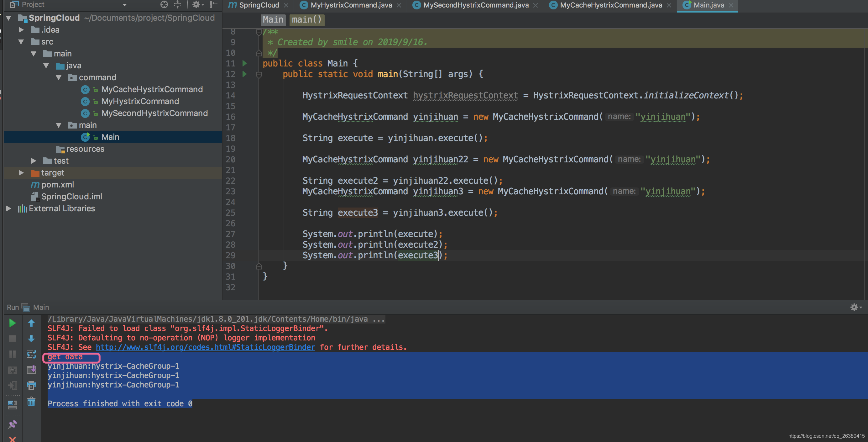The width and height of the screenshot is (868, 442).
Task: Click run gutter arrow beside main method
Action: (245, 74)
